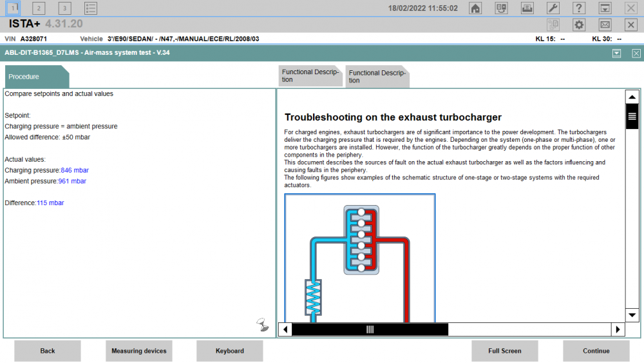View document in Full Screen

click(505, 351)
